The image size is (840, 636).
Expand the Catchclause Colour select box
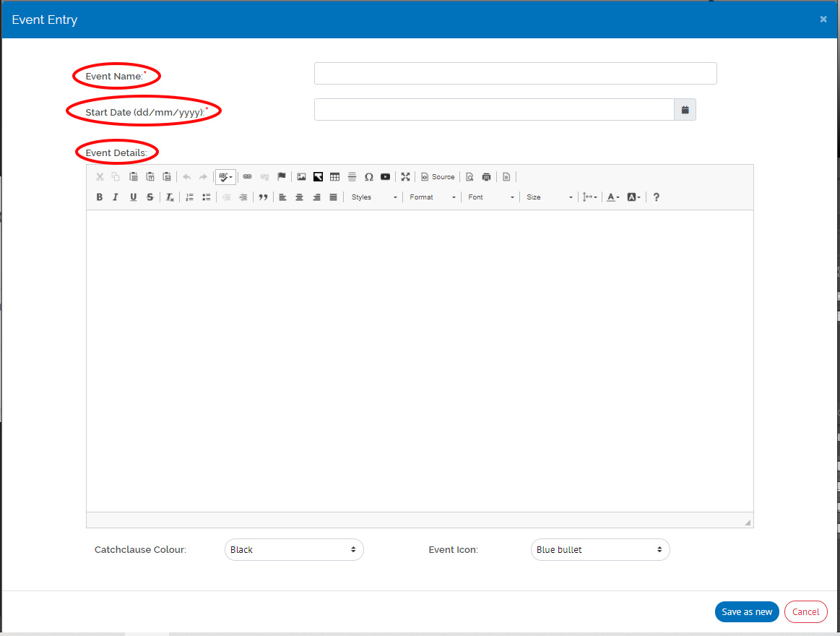pyautogui.click(x=294, y=550)
